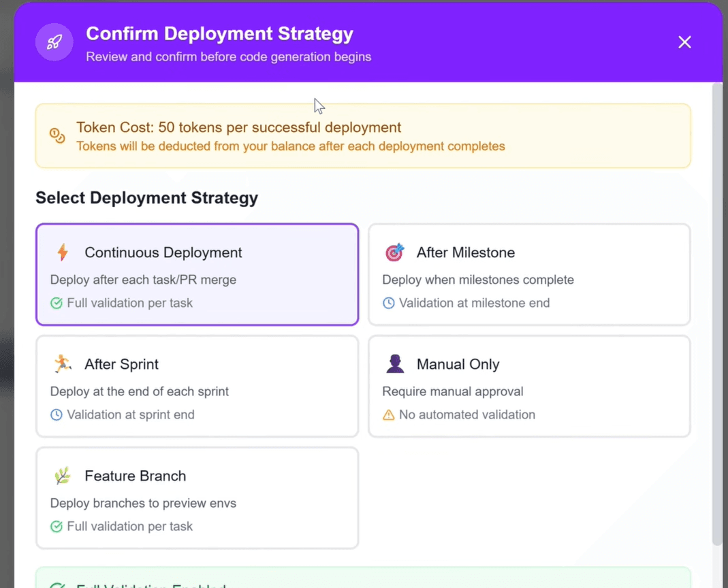
Task: Select the Manual Only strategy card
Action: [x=529, y=386]
